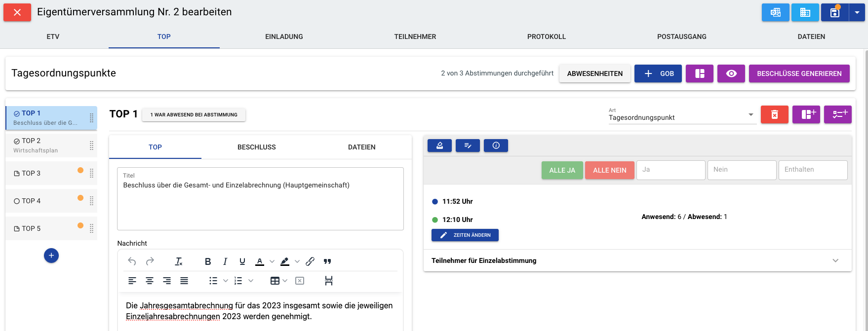The height and width of the screenshot is (331, 868).
Task: Switch to the ETV tab
Action: tap(53, 37)
